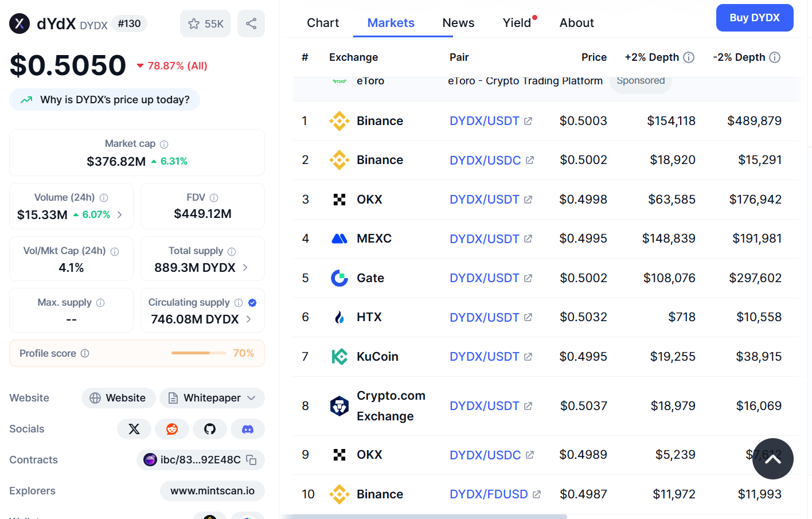
Task: Click the 78.87% (All) price change
Action: pos(172,66)
